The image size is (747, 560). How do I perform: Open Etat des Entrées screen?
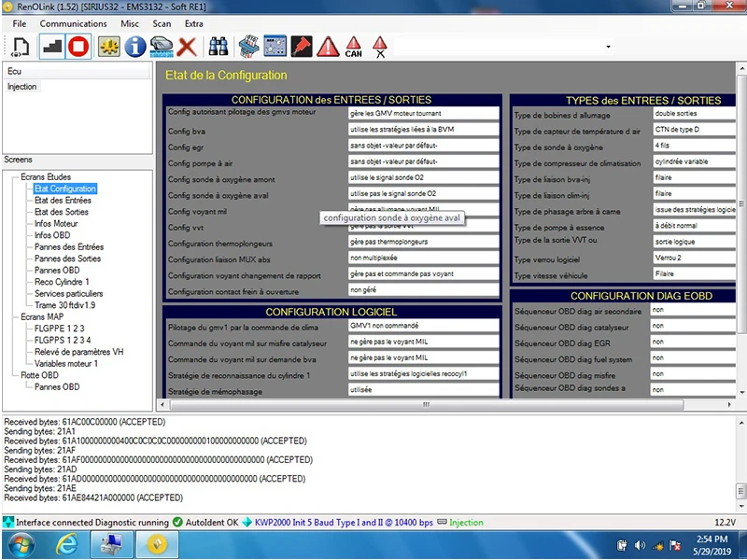click(x=63, y=200)
